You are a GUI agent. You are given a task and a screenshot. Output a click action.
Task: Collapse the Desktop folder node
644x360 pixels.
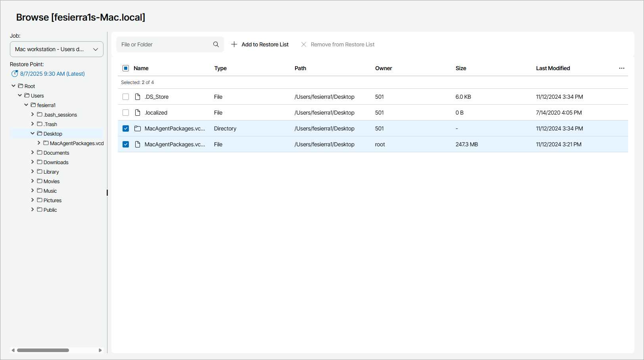pyautogui.click(x=33, y=134)
